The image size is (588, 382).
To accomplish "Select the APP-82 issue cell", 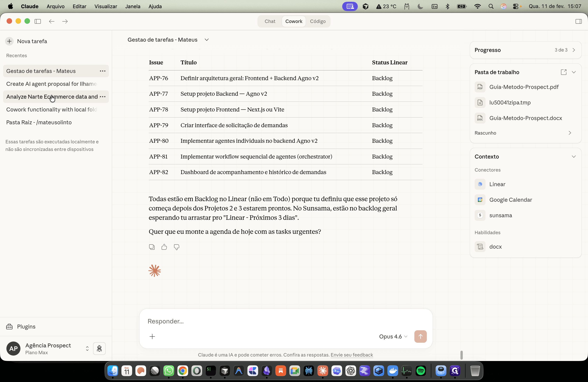I will 159,172.
